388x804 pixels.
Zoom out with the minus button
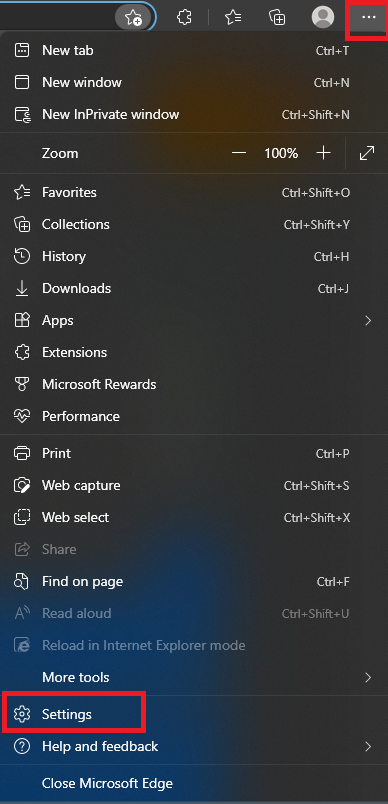click(x=239, y=153)
